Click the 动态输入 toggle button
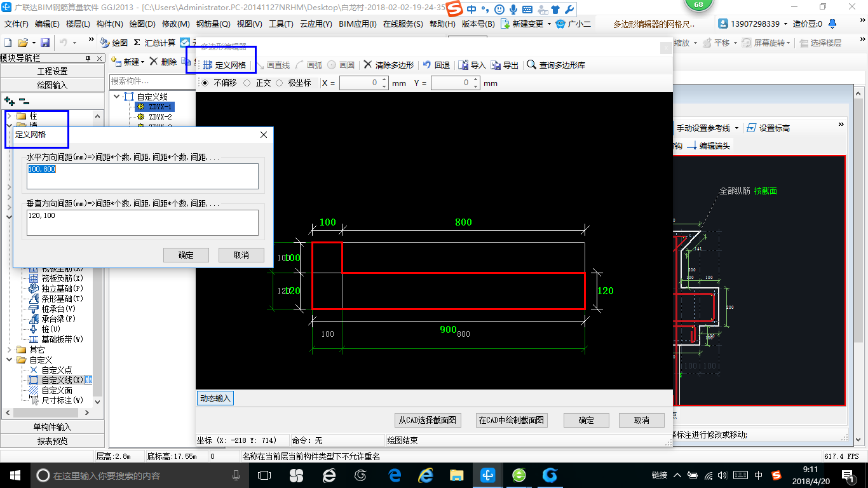 pos(215,398)
